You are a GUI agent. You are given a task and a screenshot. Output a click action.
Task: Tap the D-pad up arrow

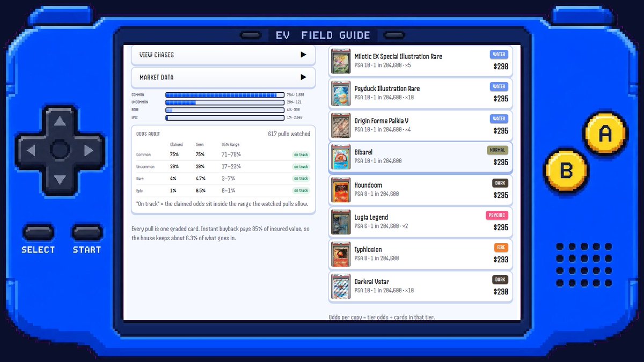point(60,121)
